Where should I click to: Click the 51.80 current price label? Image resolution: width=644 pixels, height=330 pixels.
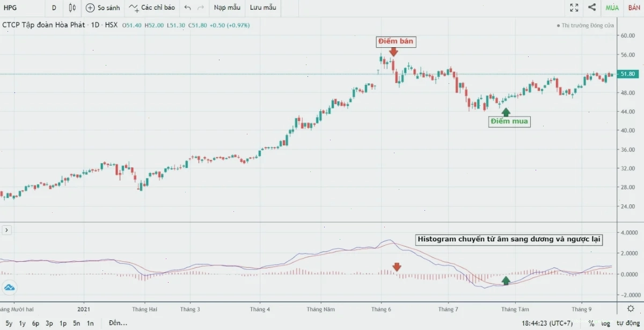click(x=627, y=74)
